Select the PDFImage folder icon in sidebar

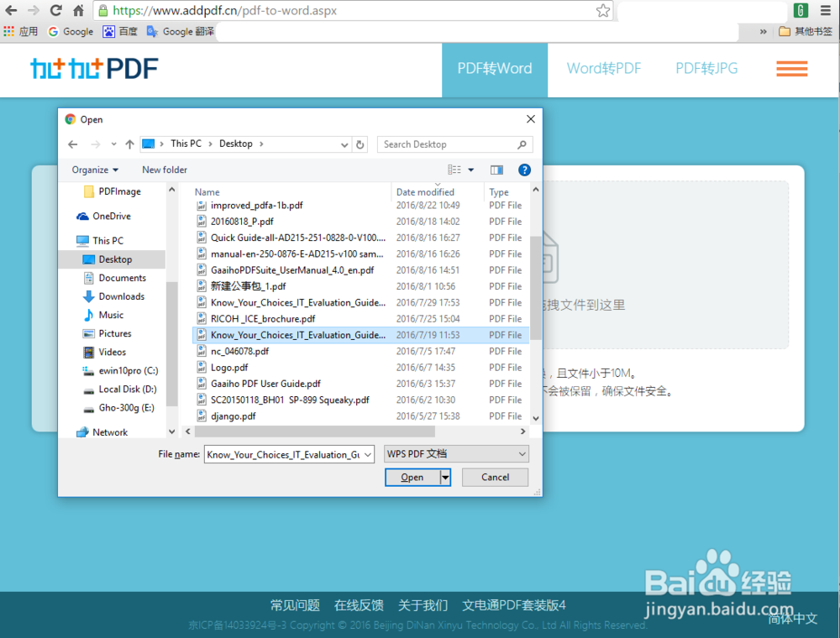pos(90,191)
